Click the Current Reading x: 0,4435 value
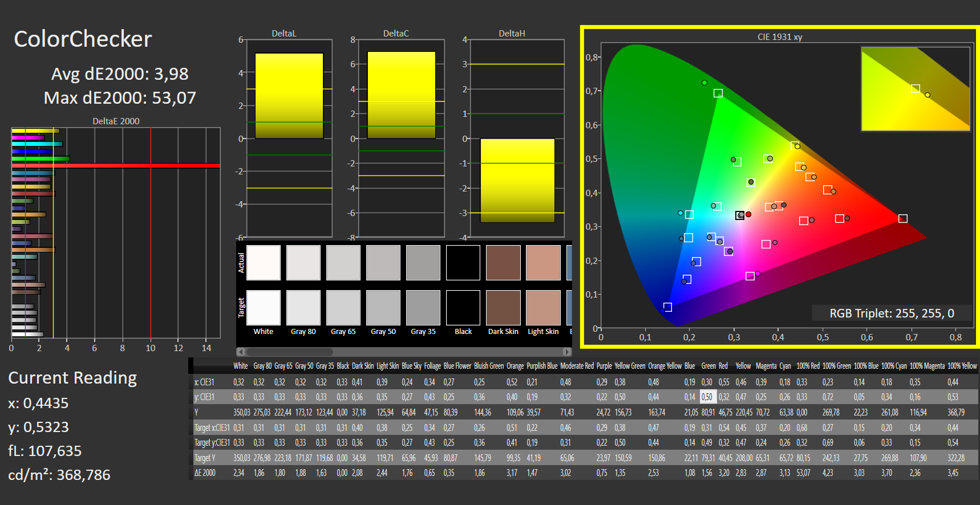980x505 pixels. pyautogui.click(x=38, y=404)
